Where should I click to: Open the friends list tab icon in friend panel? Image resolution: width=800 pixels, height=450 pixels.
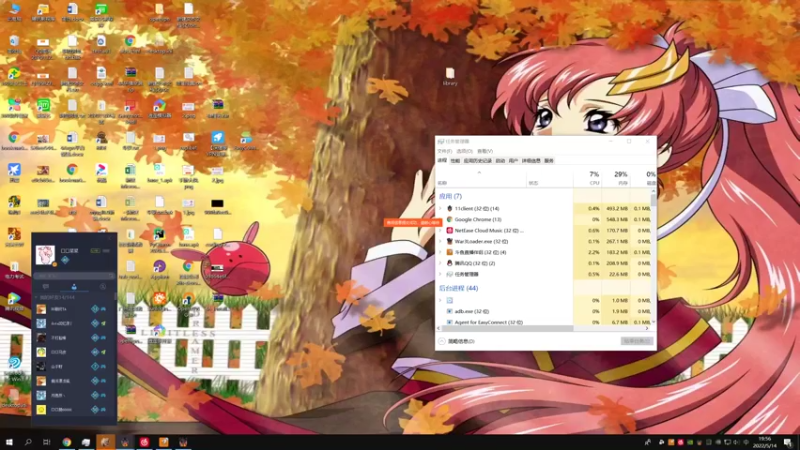tap(74, 287)
